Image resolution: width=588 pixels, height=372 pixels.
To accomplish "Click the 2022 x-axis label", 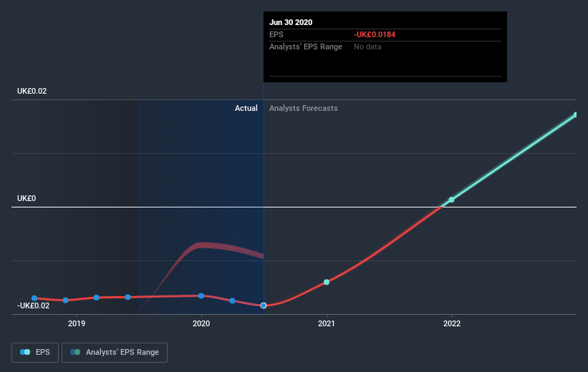I will pyautogui.click(x=452, y=323).
